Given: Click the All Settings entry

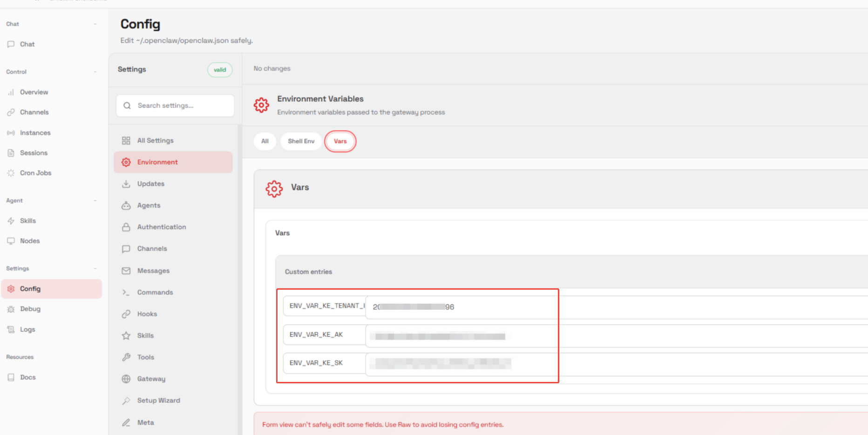Looking at the screenshot, I should point(155,141).
